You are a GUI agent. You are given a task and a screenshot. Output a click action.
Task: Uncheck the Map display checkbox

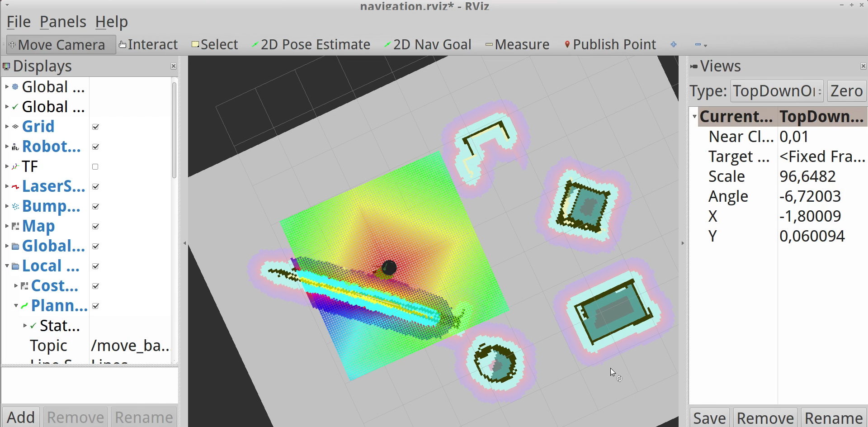click(95, 227)
